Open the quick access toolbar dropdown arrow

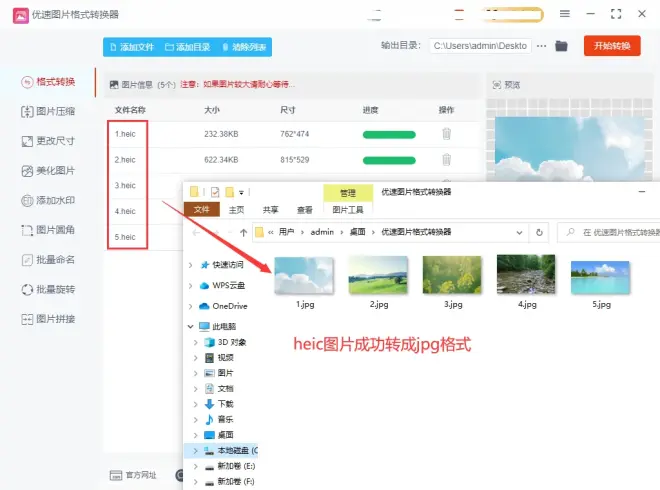tap(241, 193)
